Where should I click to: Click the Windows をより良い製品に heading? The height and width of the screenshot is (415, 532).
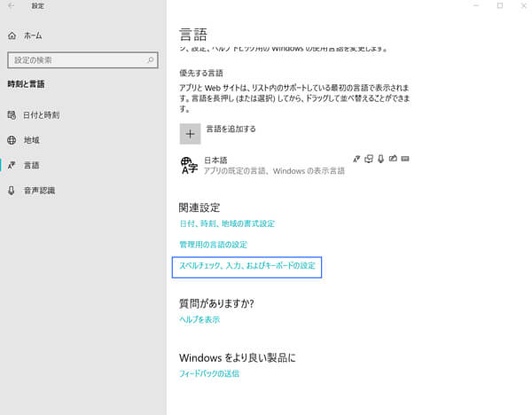[x=238, y=357]
